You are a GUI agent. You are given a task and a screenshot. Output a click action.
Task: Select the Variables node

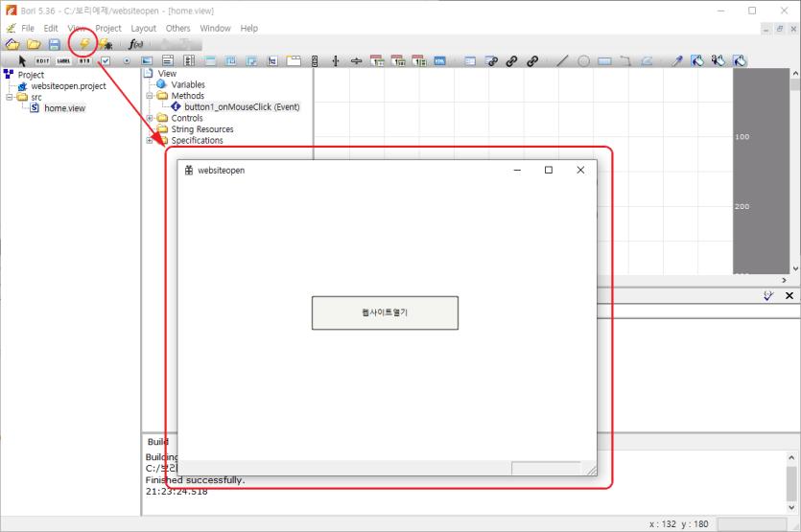click(188, 84)
